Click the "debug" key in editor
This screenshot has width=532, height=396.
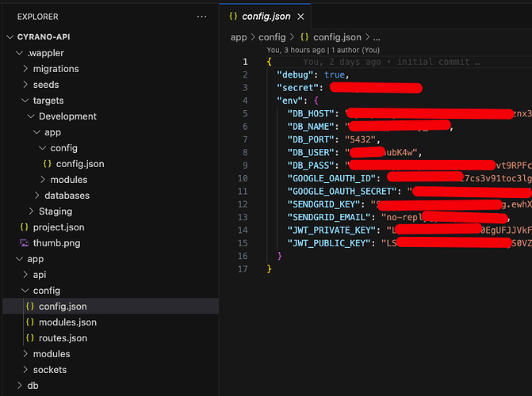(x=295, y=74)
